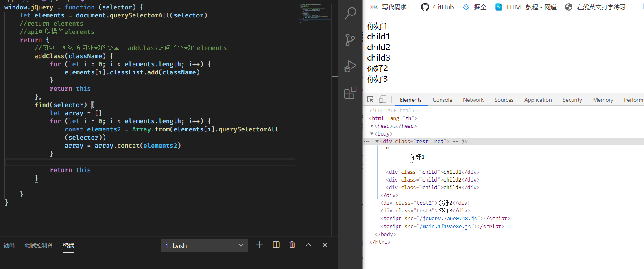
Task: Expand the head element node
Action: pos(372,126)
